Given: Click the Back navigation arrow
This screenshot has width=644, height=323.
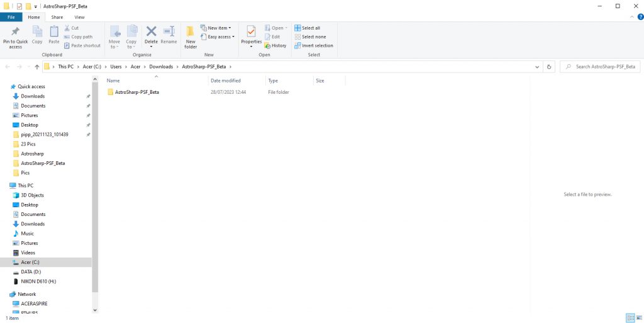Looking at the screenshot, I should click(8, 67).
